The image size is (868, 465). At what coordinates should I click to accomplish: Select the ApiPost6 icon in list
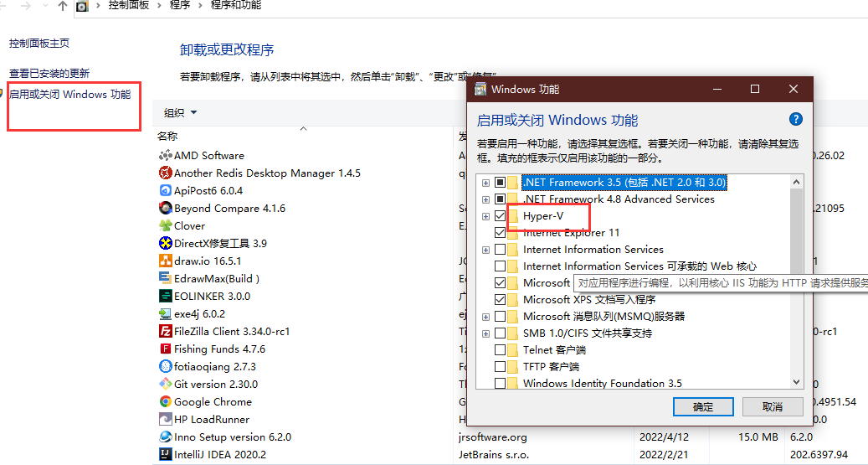pos(165,191)
